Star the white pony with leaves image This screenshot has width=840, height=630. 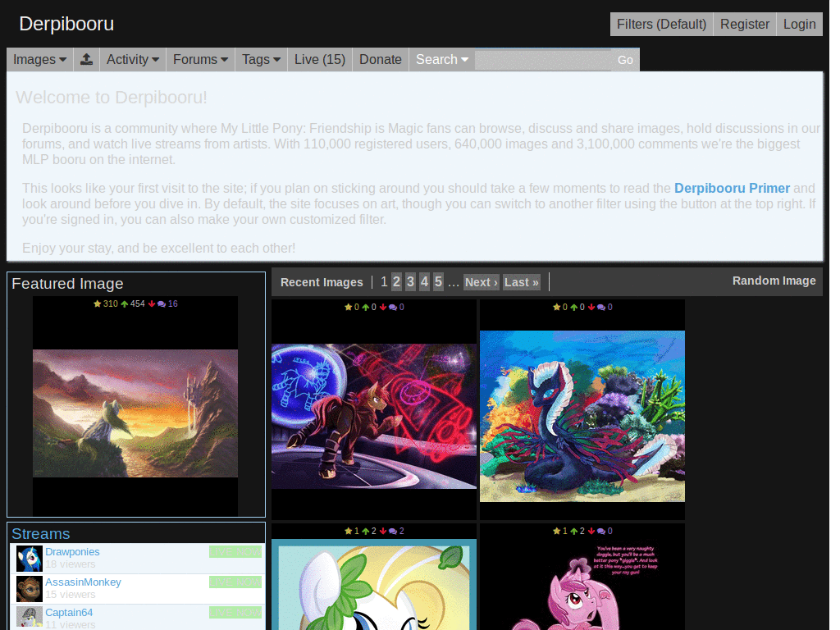click(348, 531)
